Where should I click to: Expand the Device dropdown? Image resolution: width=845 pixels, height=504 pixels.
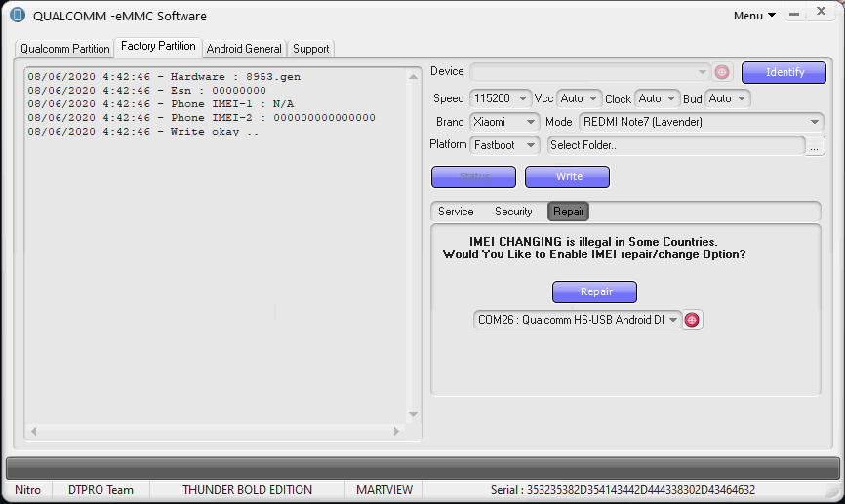pyautogui.click(x=591, y=71)
